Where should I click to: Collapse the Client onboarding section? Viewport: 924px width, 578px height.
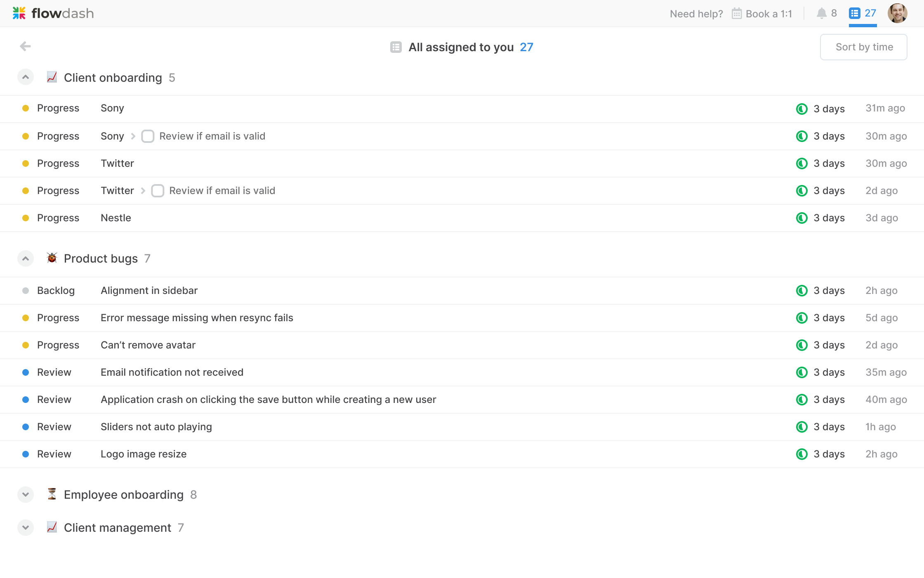point(26,77)
